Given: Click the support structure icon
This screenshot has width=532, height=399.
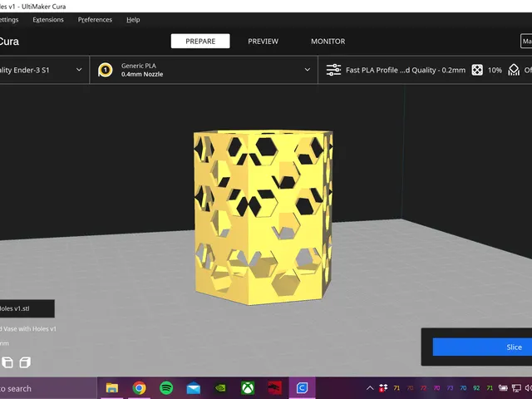Looking at the screenshot, I should [x=514, y=70].
